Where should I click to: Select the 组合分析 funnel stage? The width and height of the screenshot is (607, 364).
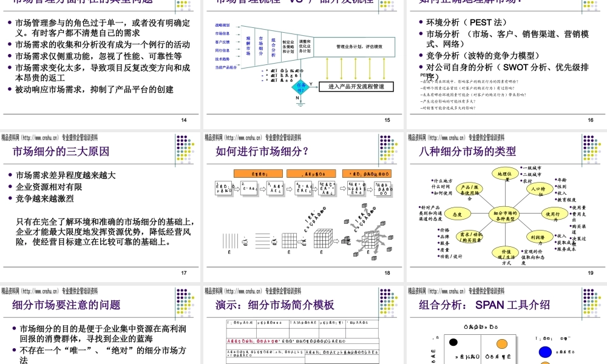point(273,47)
